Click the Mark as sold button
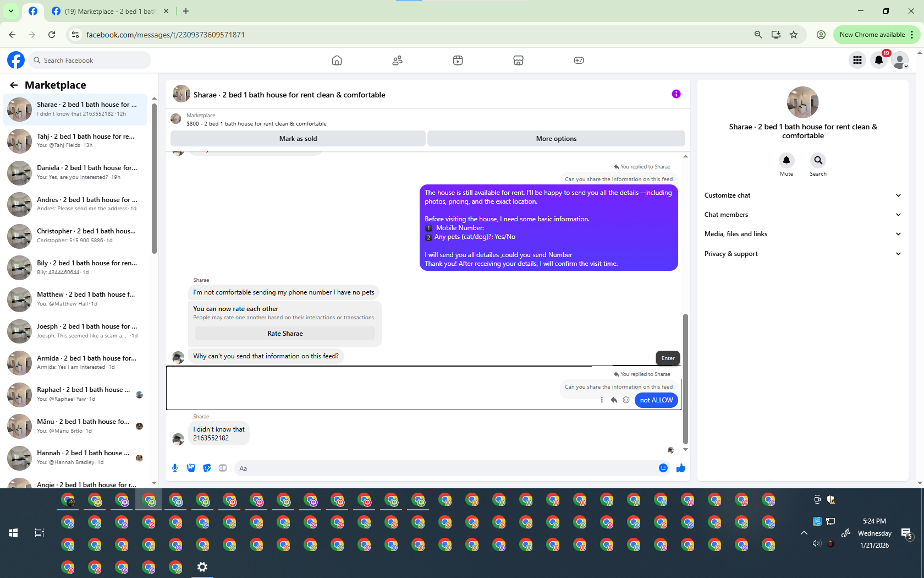This screenshot has width=924, height=578. tap(298, 139)
